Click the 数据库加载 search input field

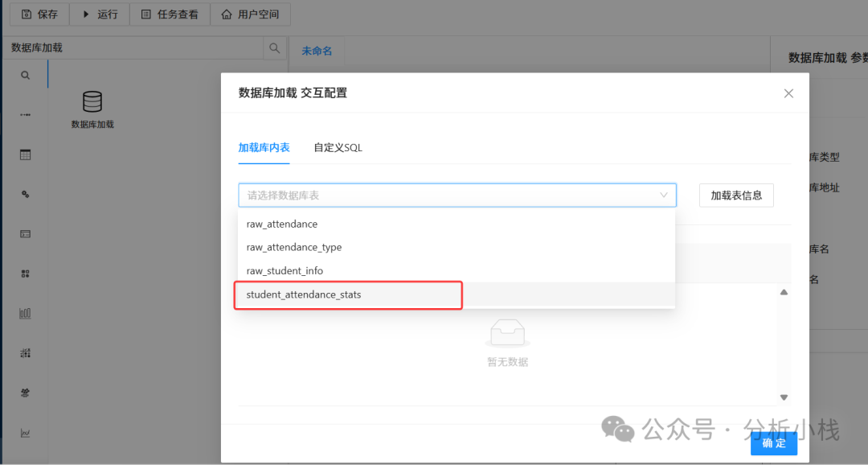pyautogui.click(x=133, y=48)
